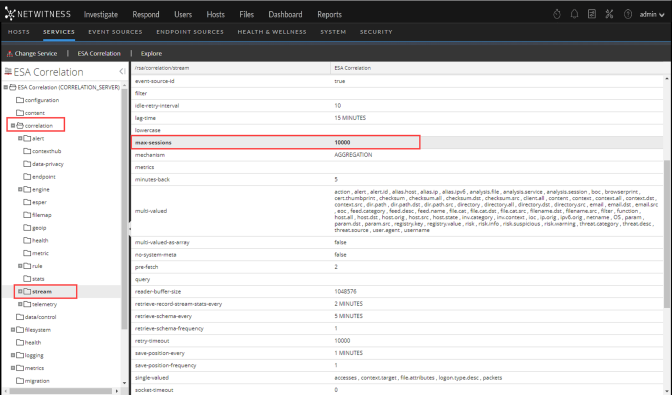Open the timer/stopwatch icon in top bar

[557, 14]
